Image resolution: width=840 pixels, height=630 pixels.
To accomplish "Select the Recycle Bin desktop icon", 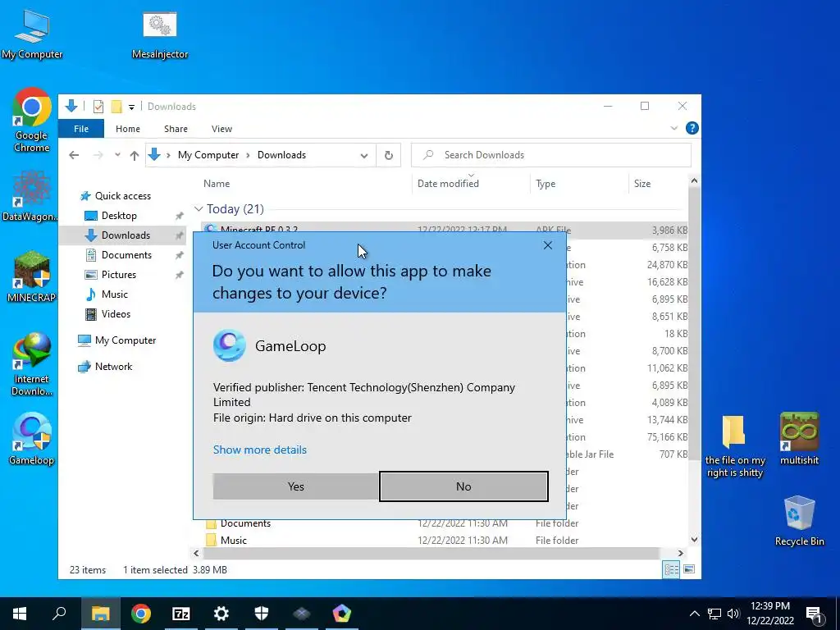I will (x=799, y=520).
